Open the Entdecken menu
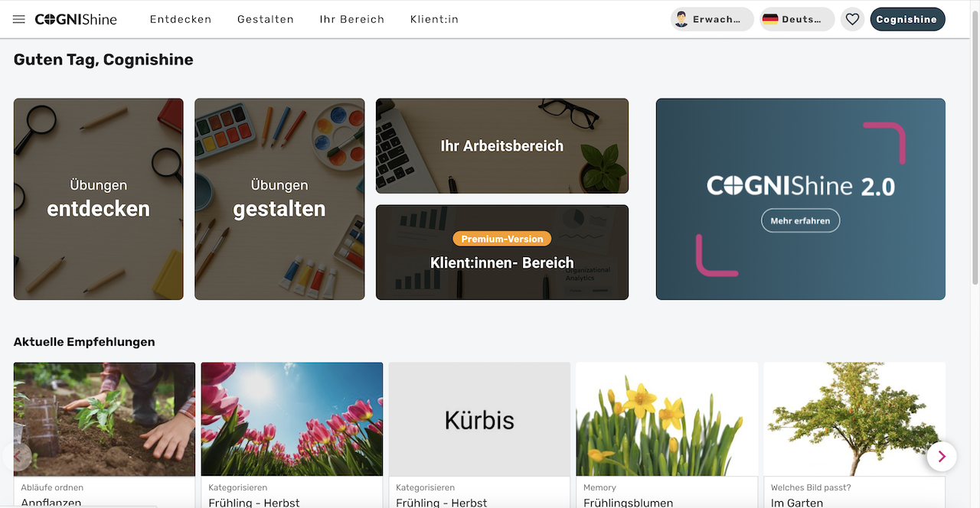 181,19
